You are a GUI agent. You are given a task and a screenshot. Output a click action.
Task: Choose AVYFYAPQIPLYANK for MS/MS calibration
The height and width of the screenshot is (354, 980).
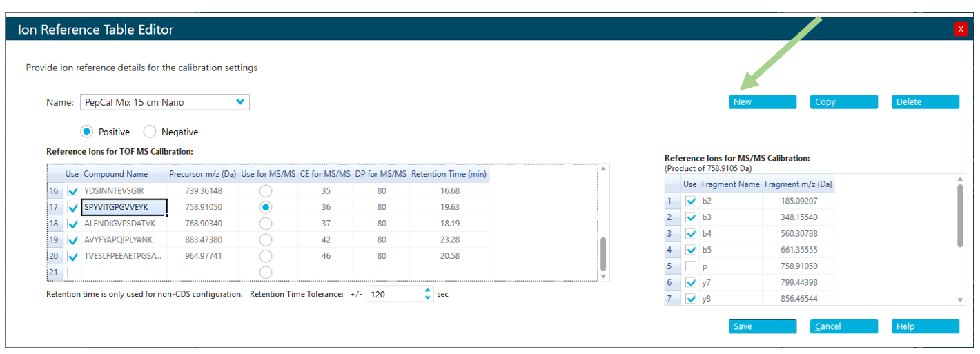point(266,240)
